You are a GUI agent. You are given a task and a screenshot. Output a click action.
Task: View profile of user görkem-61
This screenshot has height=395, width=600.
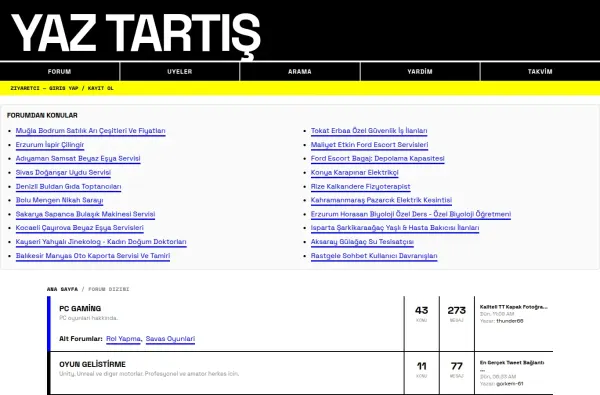(x=509, y=384)
